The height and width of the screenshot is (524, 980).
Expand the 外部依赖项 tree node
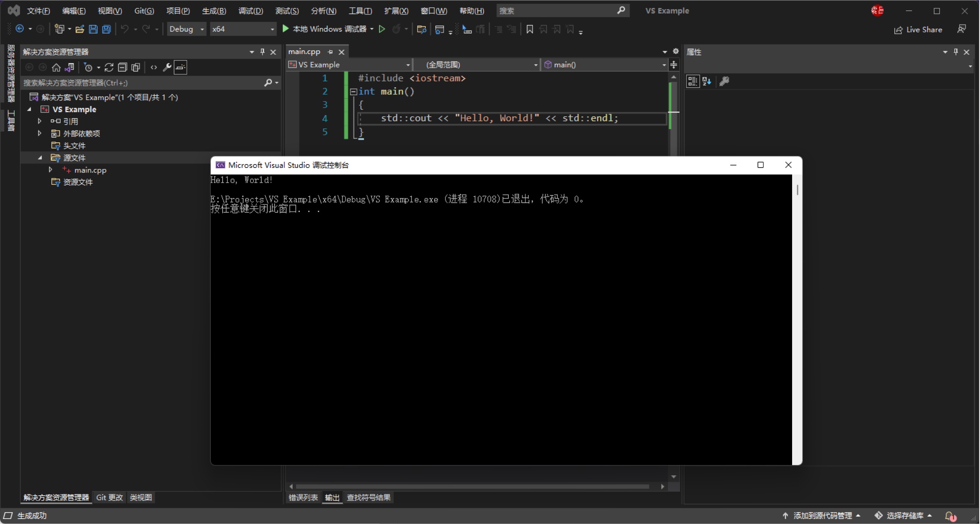[39, 133]
